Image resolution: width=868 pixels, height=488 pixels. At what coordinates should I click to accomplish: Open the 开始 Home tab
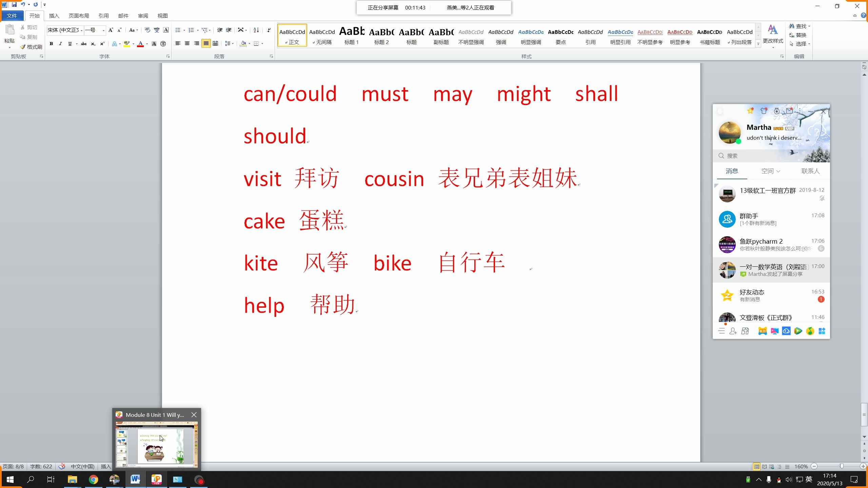(x=33, y=15)
